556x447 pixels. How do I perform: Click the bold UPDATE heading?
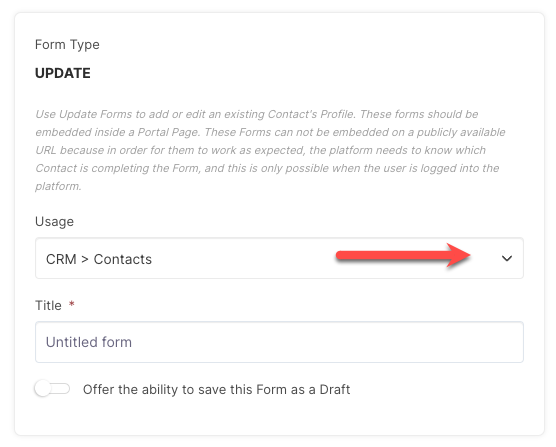coord(63,73)
